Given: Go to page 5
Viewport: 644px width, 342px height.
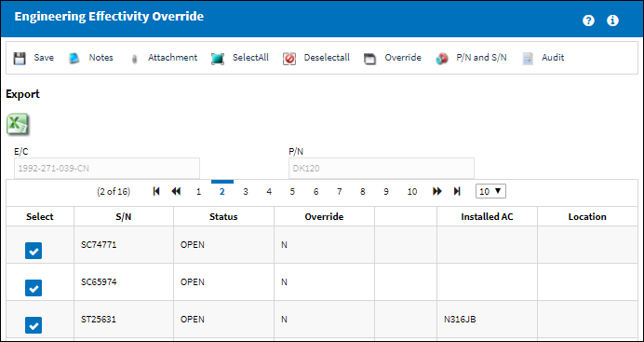Looking at the screenshot, I should coord(292,192).
